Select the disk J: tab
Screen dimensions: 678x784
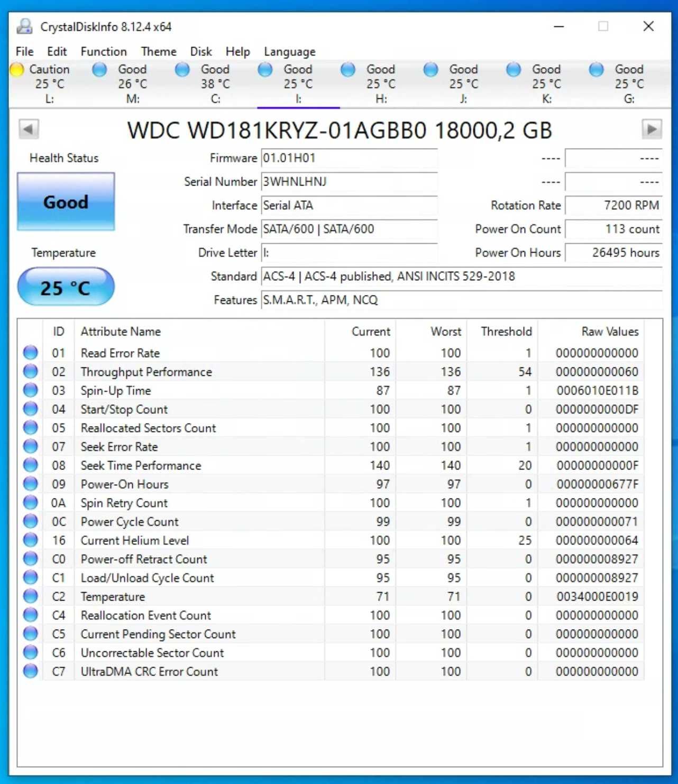tap(464, 84)
